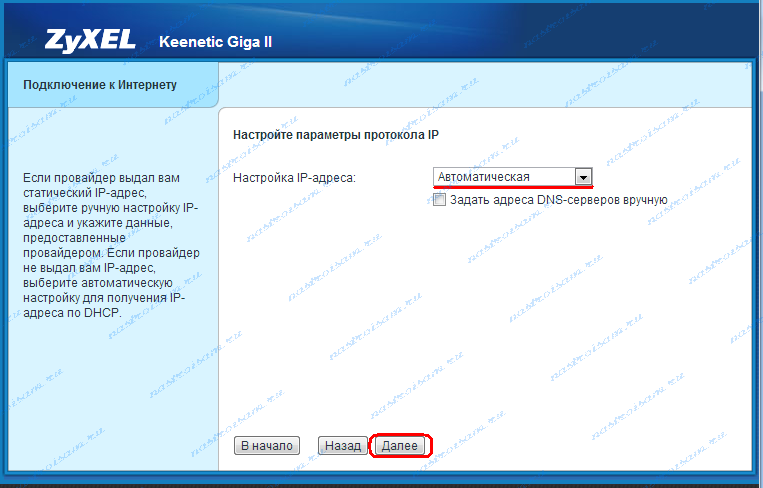Click the Настройка IP-адреса label
The height and width of the screenshot is (488, 763).
294,178
